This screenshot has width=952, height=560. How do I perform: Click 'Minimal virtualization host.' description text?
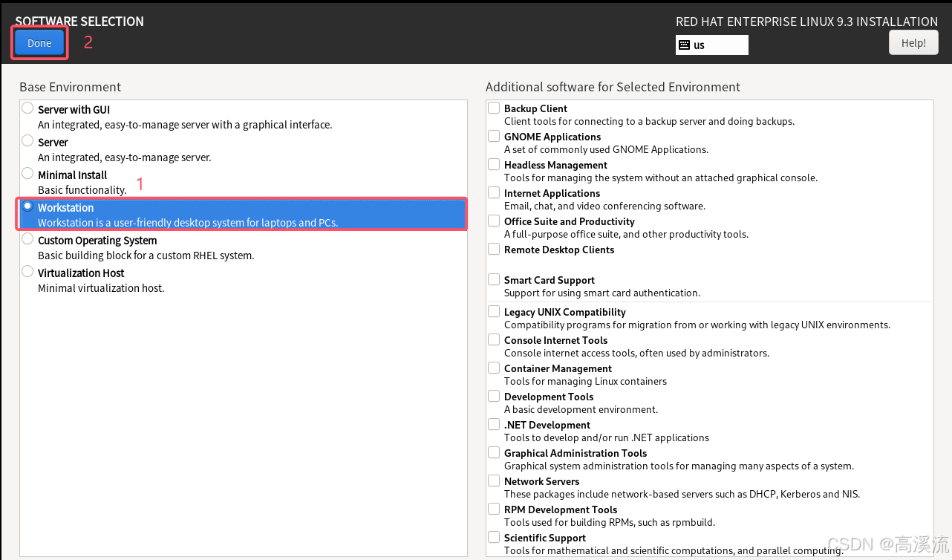101,288
